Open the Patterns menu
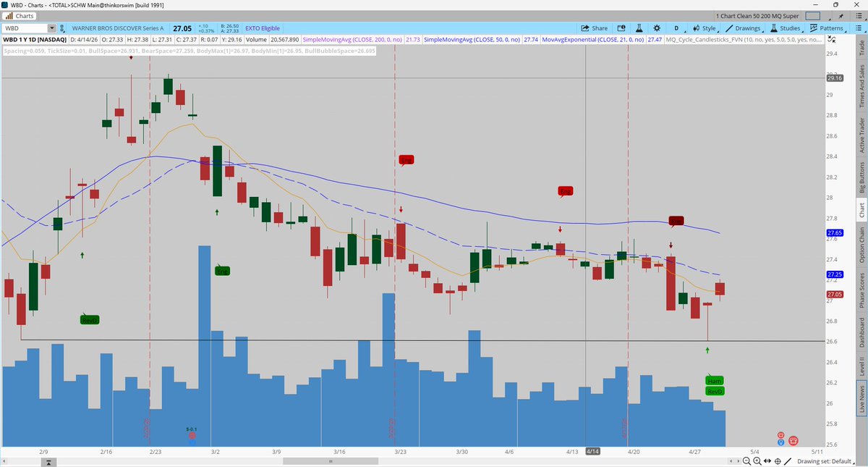 [827, 28]
